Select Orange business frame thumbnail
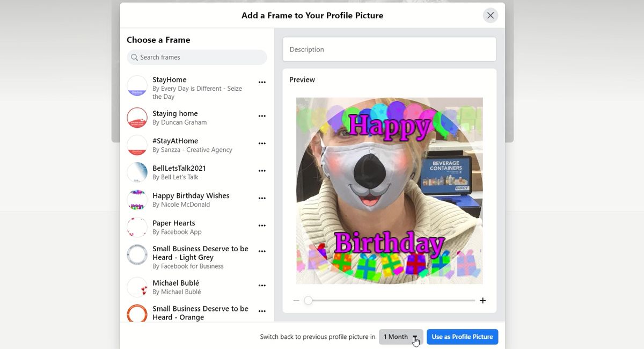The height and width of the screenshot is (349, 644). [x=137, y=313]
